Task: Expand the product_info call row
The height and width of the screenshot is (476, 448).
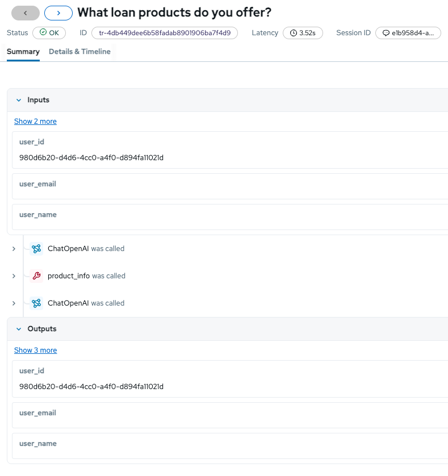Action: coord(14,276)
